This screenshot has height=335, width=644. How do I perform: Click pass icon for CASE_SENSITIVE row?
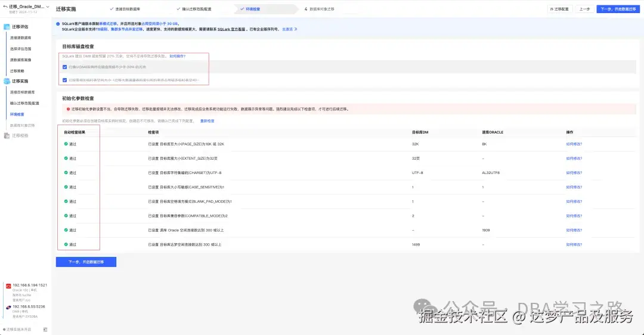point(66,187)
